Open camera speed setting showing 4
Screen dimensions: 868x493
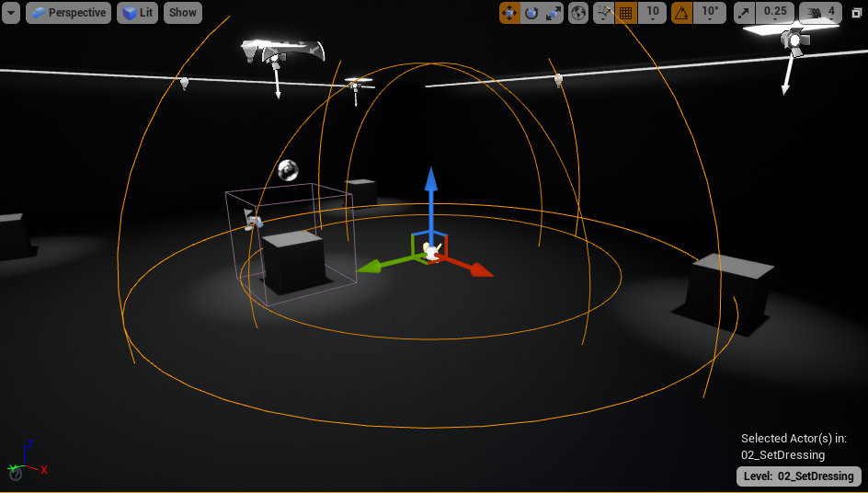pyautogui.click(x=820, y=12)
